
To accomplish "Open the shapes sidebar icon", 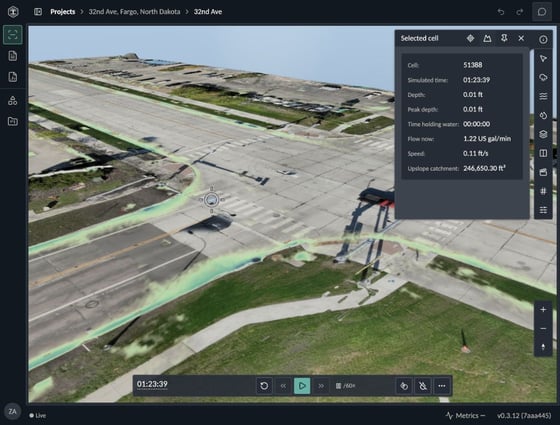I will coord(13,100).
